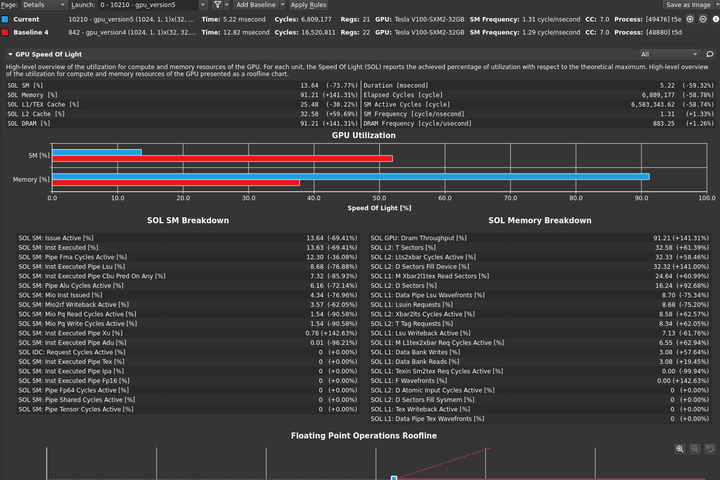Collapse the GPU Speed Of Light section
The height and width of the screenshot is (480, 720).
coord(10,54)
